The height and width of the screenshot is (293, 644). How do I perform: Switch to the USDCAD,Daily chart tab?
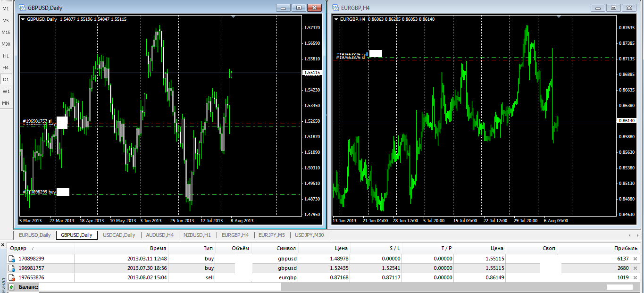pyautogui.click(x=119, y=235)
